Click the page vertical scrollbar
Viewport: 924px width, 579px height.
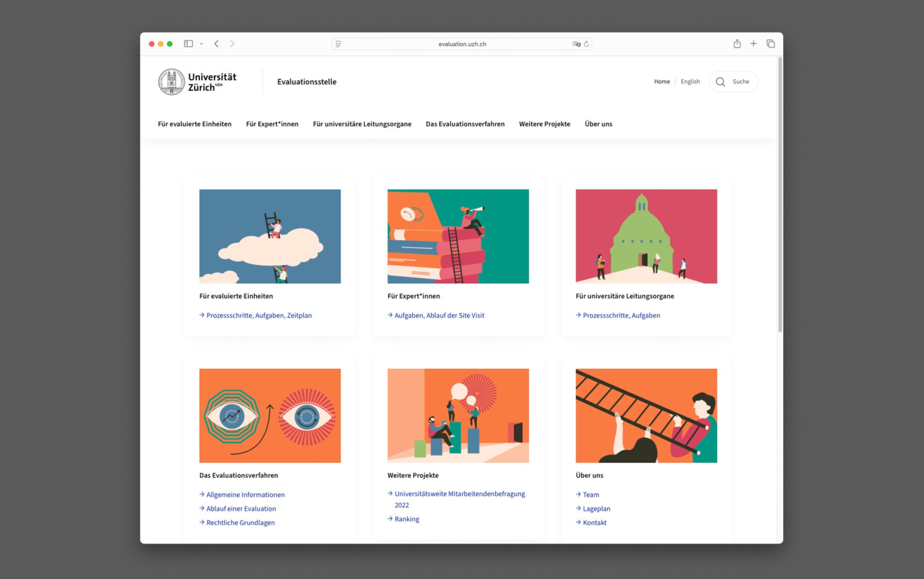click(x=780, y=195)
